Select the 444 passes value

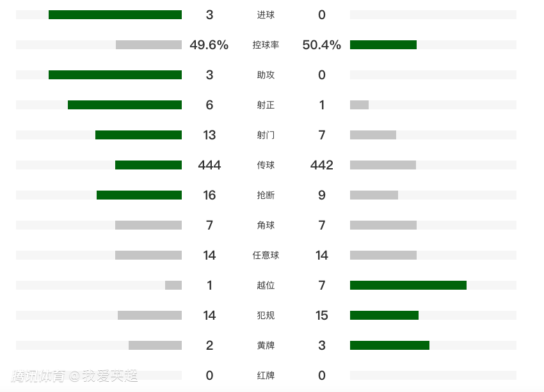point(209,165)
